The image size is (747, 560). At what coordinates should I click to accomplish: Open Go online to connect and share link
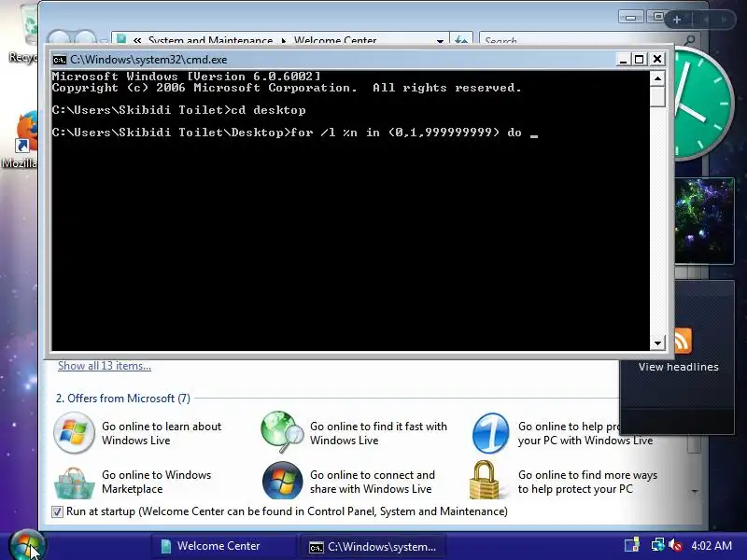point(373,482)
